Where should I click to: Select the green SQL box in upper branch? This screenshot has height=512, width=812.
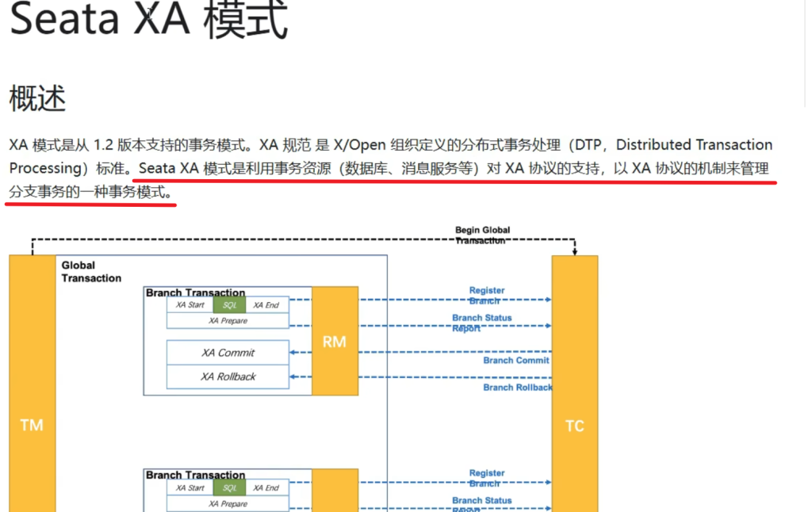click(x=229, y=305)
